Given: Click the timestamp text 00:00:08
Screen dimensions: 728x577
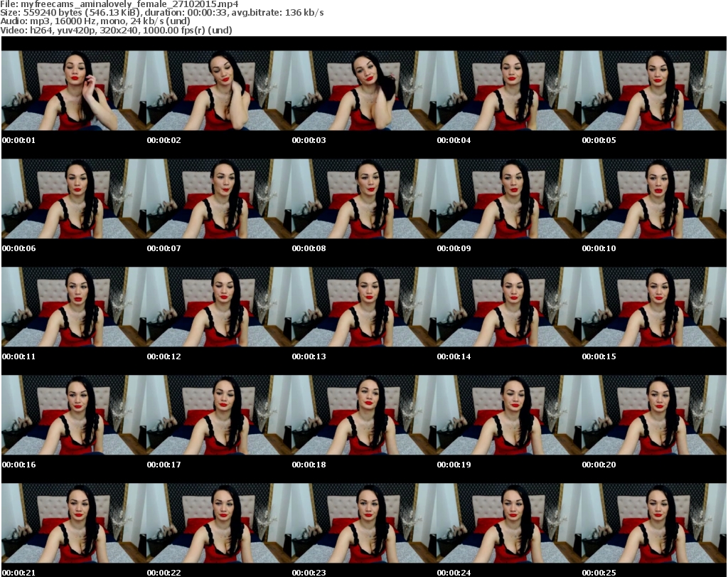Looking at the screenshot, I should click(309, 248).
